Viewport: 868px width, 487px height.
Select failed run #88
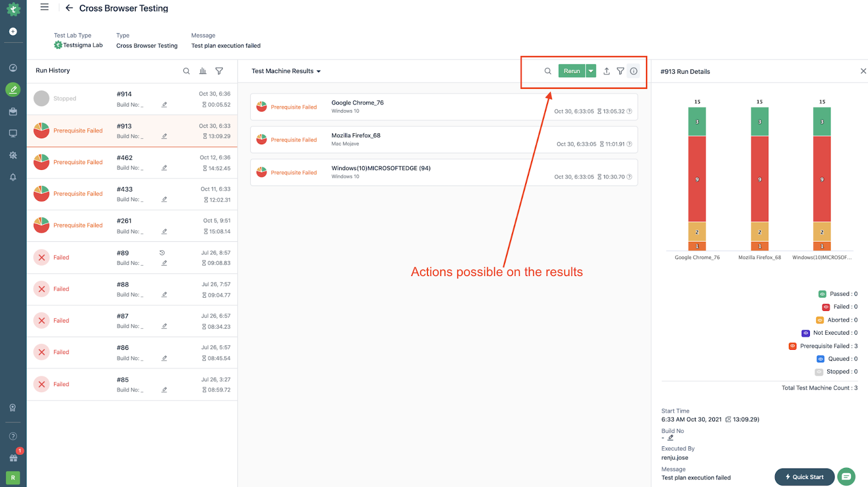pyautogui.click(x=132, y=289)
